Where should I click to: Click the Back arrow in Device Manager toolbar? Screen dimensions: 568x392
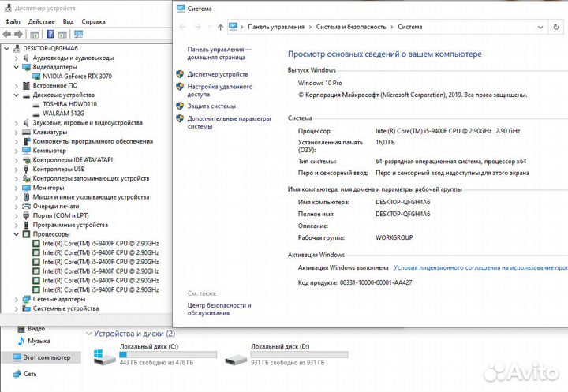7,35
